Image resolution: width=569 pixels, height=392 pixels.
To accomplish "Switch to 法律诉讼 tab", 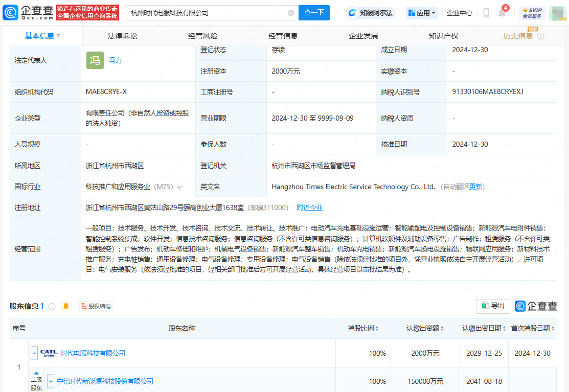I will (x=123, y=36).
